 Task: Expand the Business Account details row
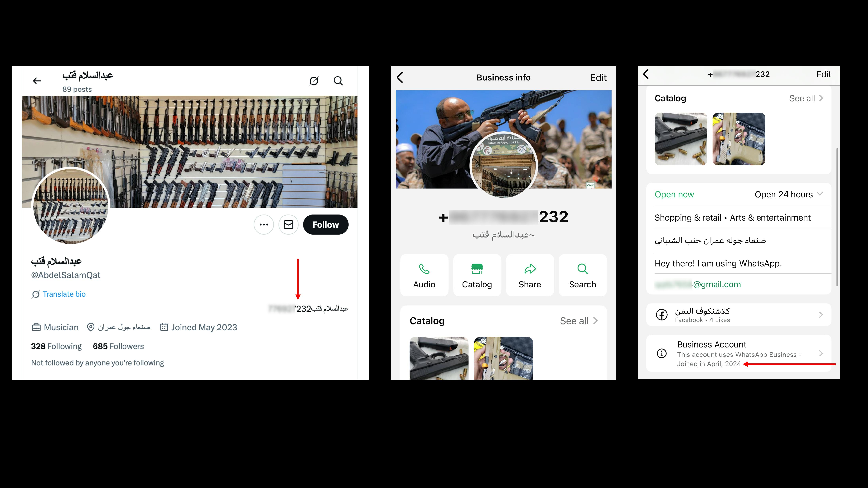739,354
